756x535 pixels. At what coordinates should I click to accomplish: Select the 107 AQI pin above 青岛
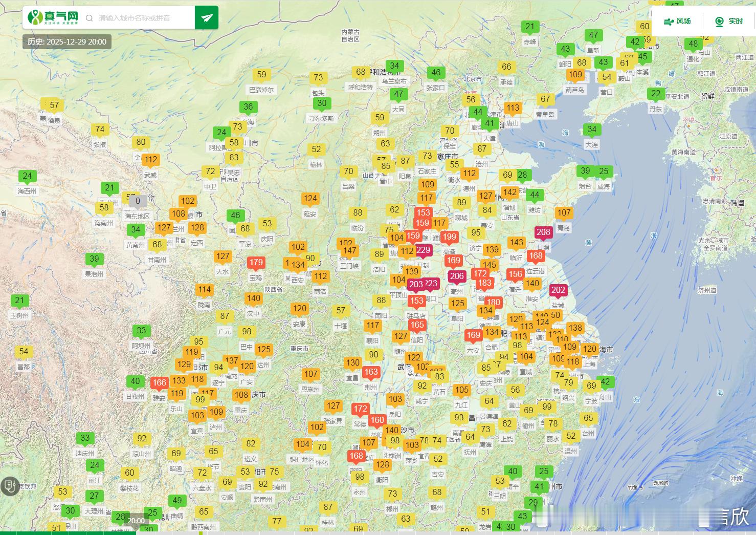(564, 213)
